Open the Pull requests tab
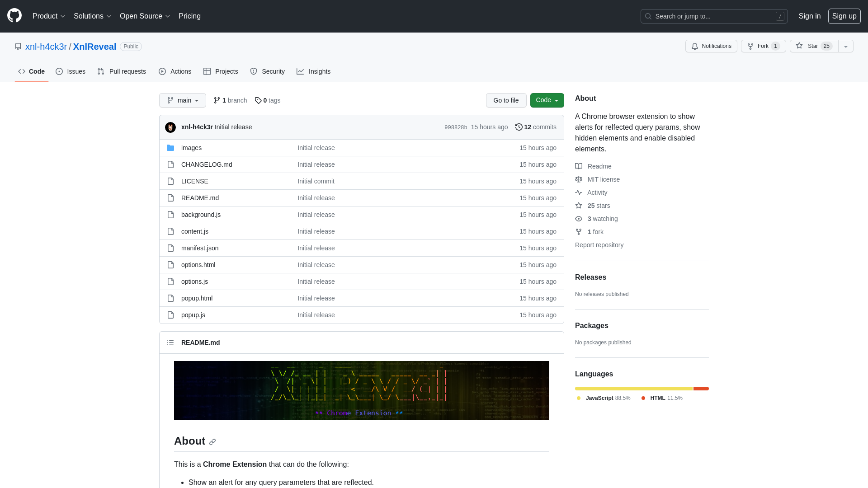Viewport: 868px width, 488px height. [x=122, y=71]
